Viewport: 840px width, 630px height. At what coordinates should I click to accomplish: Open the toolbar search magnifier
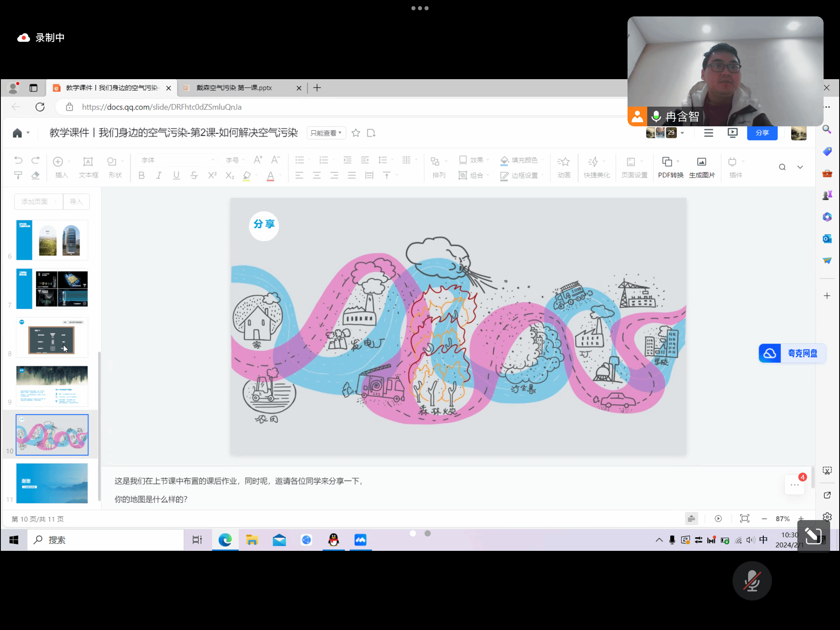[782, 167]
